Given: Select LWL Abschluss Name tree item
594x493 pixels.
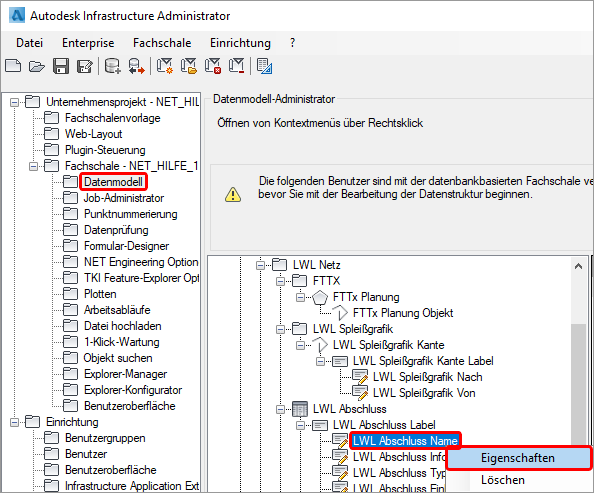Looking at the screenshot, I should coord(405,441).
